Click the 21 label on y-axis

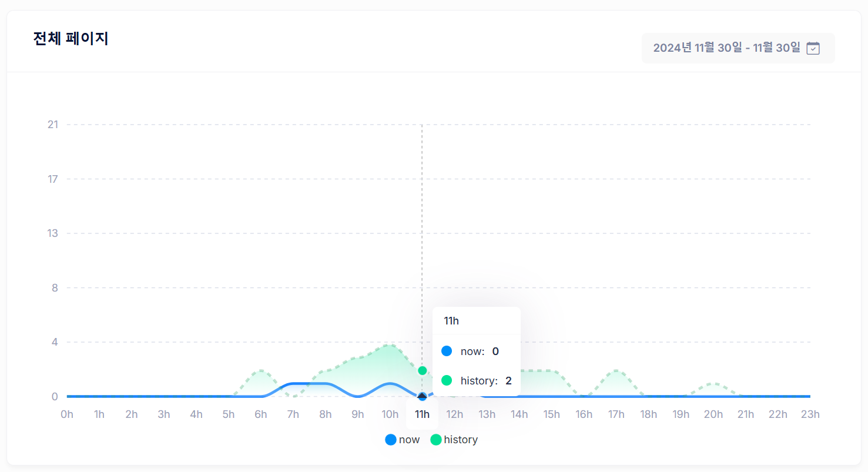point(53,125)
